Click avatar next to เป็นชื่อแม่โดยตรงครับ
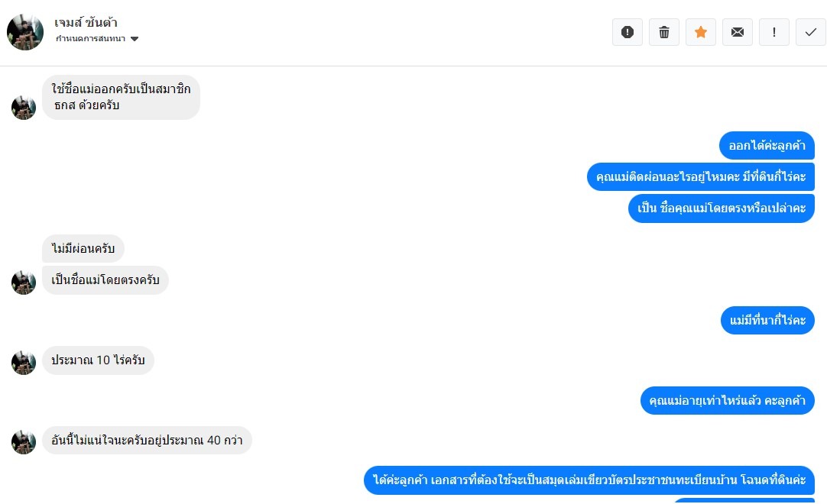The image size is (827, 504). (x=24, y=282)
